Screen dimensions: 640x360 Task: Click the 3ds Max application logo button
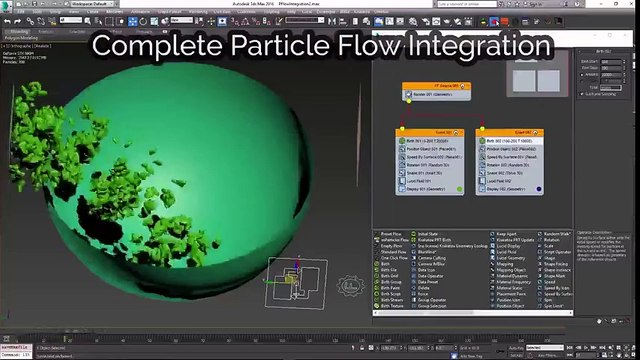coord(6,6)
